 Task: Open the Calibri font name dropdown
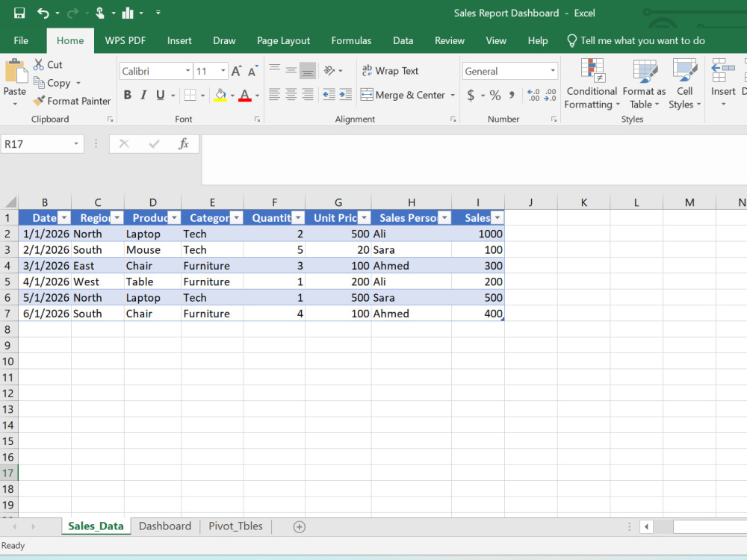tap(187, 71)
